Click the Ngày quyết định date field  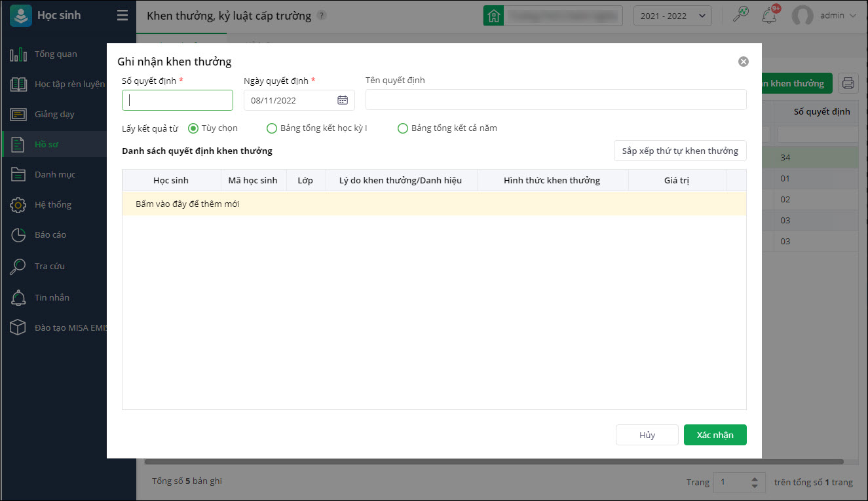(299, 100)
